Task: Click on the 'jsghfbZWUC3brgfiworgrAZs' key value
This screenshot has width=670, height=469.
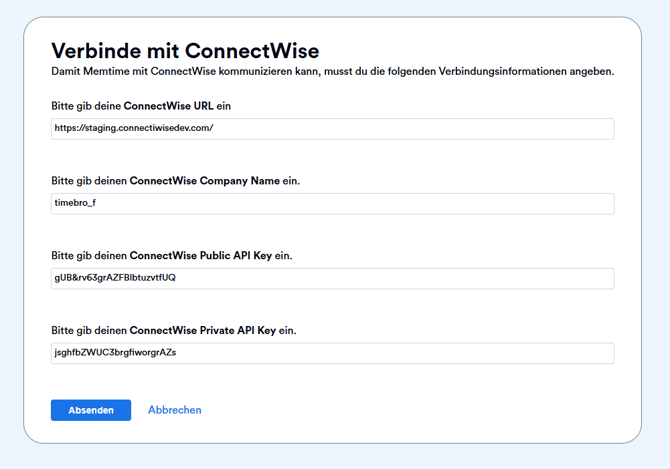Action: click(115, 353)
